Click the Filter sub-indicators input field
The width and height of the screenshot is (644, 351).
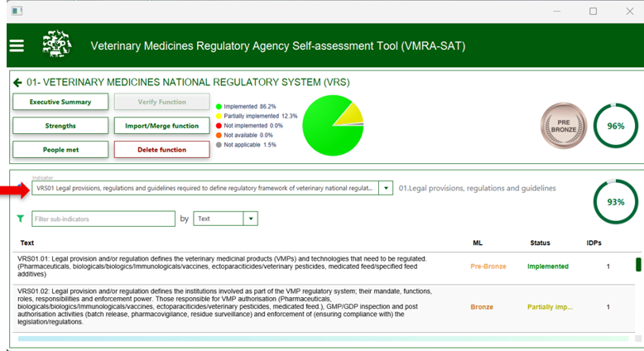(x=103, y=219)
